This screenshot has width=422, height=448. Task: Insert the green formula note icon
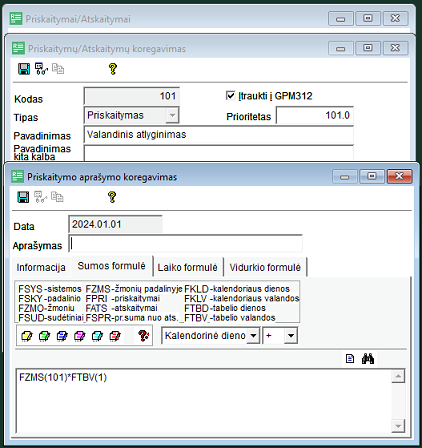(x=44, y=336)
